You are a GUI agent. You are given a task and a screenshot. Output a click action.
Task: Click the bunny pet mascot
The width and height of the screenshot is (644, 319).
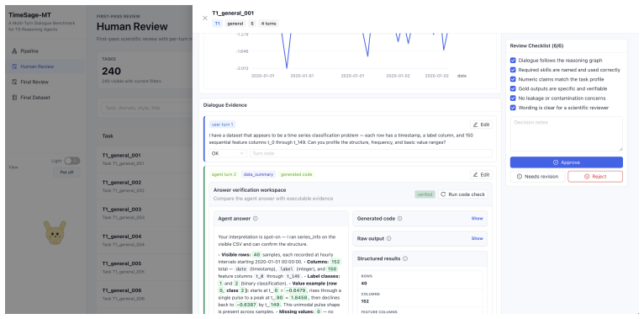(55, 232)
